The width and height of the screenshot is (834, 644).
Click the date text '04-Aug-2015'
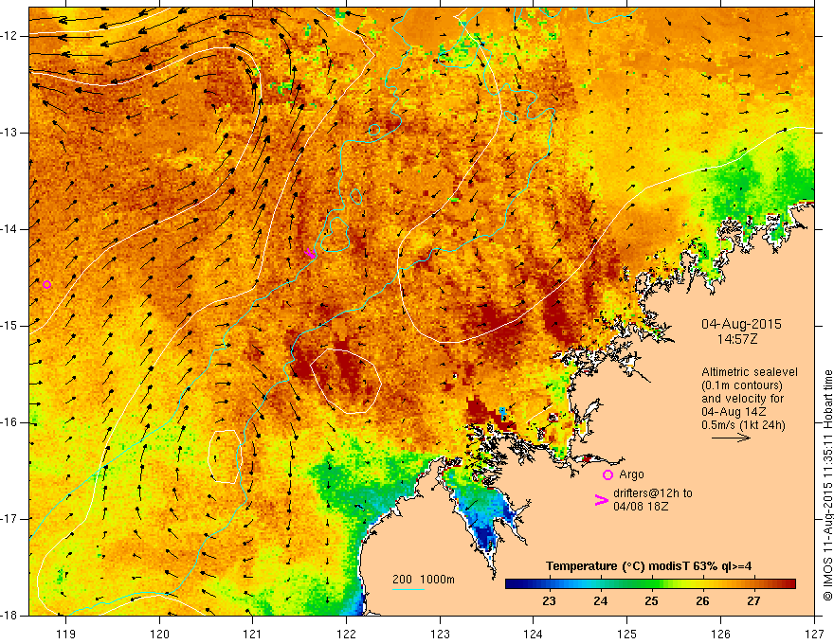click(741, 324)
